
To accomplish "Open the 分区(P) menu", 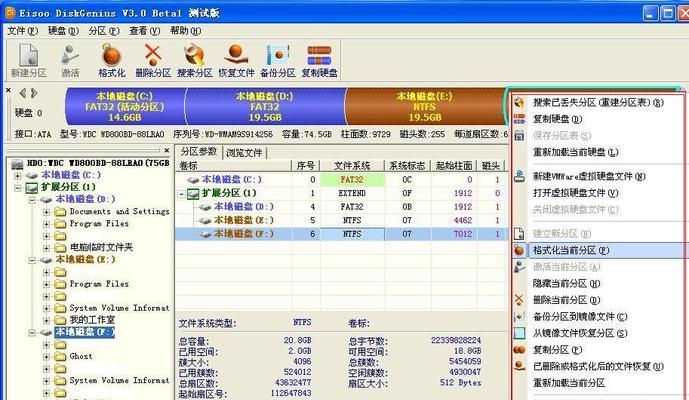I will [104, 31].
